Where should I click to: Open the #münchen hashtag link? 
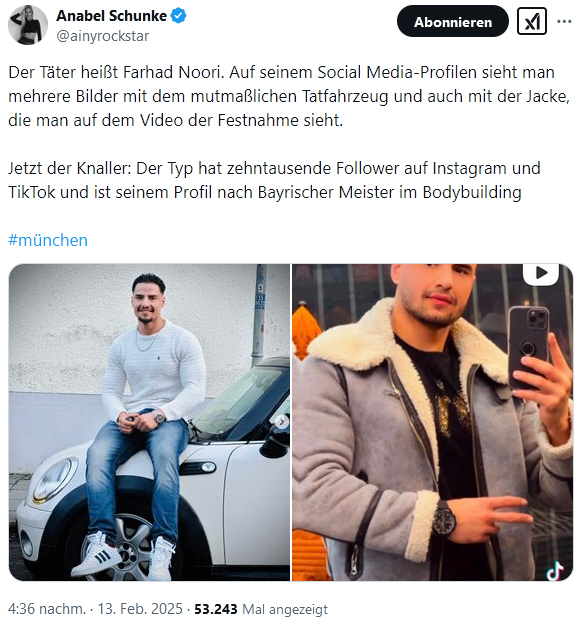click(x=48, y=240)
